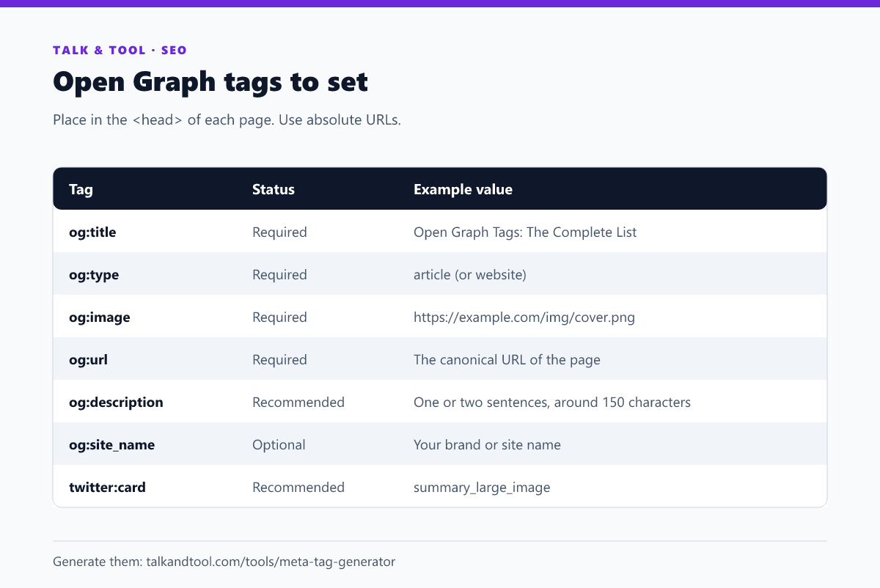
Task: Click the 'Example value' column header
Action: (463, 189)
